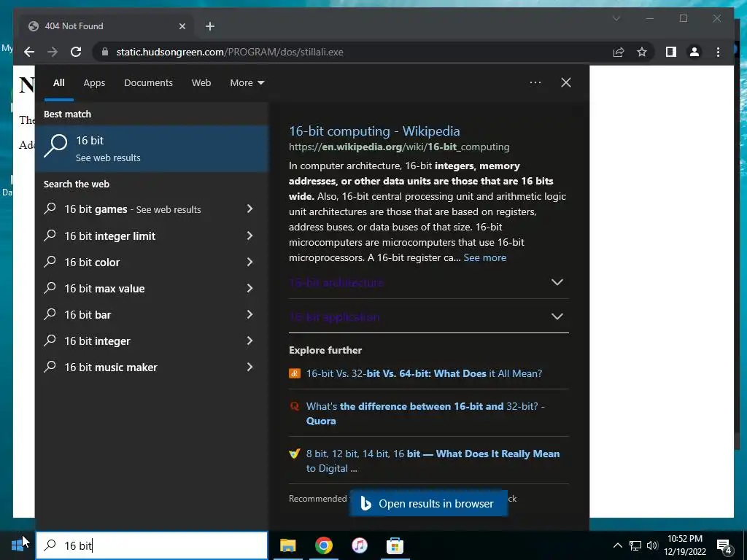This screenshot has height=560, width=747.
Task: Open the 16-bit computing - Wikipedia link
Action: pos(374,131)
